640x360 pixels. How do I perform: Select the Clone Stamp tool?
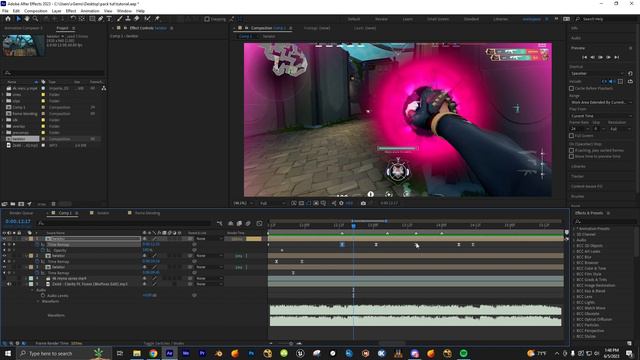(x=128, y=19)
